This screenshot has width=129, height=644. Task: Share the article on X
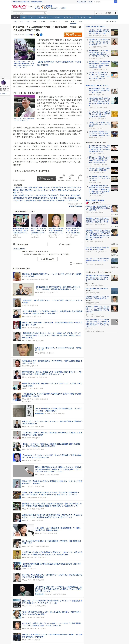pos(38,35)
